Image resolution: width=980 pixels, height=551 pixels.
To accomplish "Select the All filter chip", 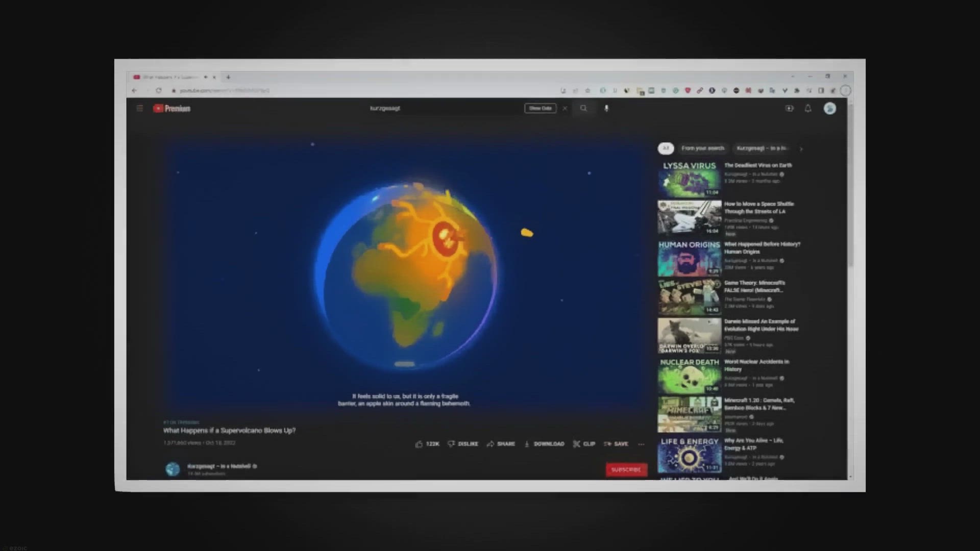I will click(666, 148).
